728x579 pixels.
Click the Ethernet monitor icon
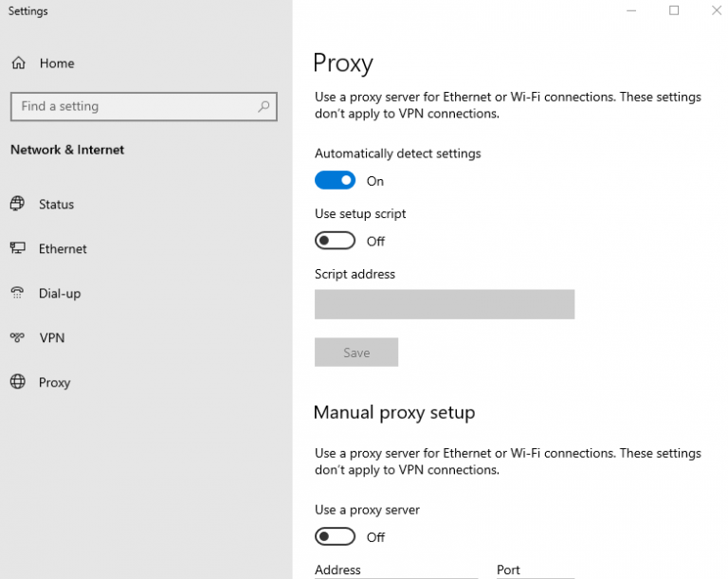coord(18,248)
